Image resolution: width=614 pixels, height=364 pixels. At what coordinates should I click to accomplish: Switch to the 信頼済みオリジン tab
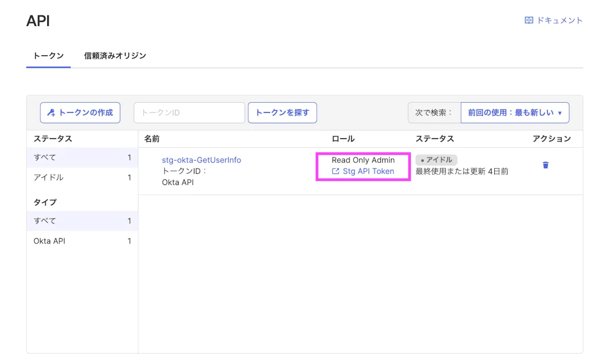tap(115, 56)
